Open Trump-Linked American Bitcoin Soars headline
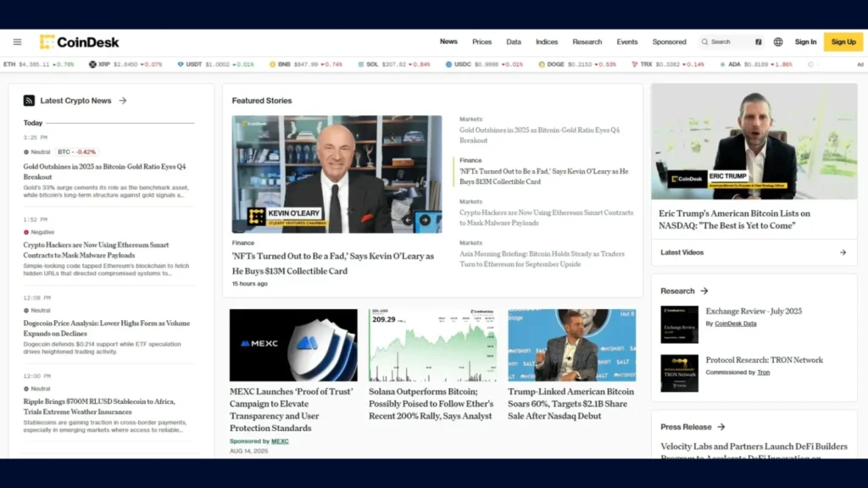The image size is (868, 488). click(570, 404)
